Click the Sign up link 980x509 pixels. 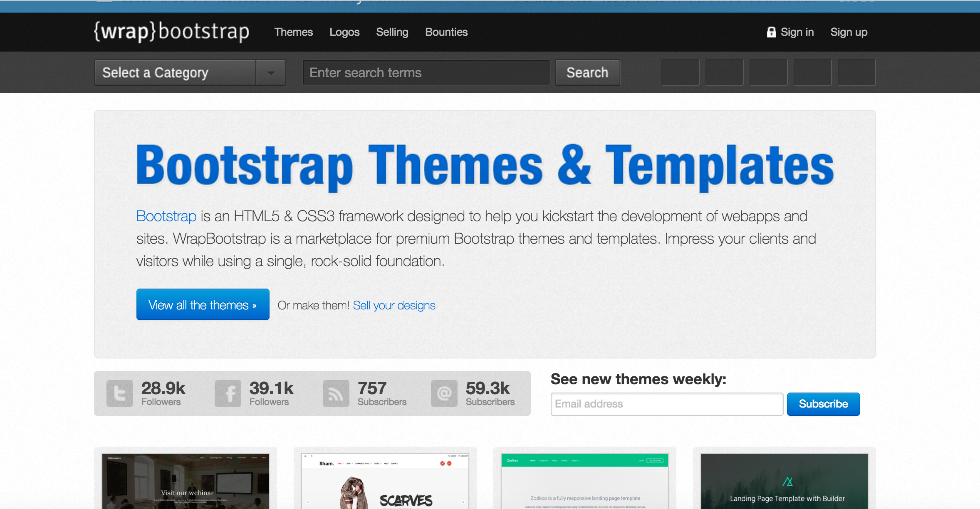click(x=849, y=32)
